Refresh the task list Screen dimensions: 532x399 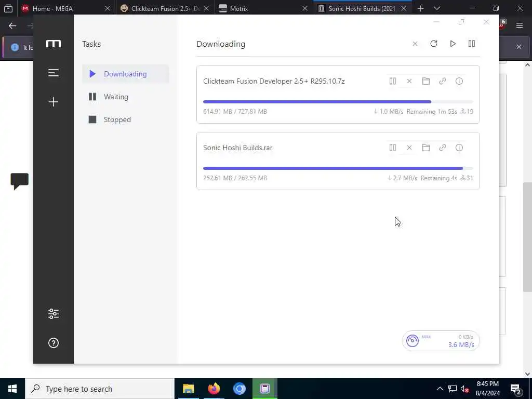[434, 44]
